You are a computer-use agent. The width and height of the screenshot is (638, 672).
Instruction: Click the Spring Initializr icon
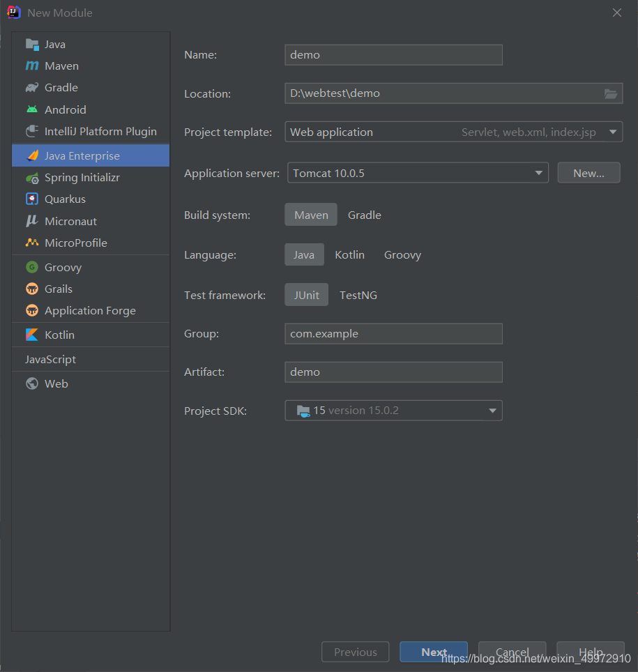coord(32,178)
